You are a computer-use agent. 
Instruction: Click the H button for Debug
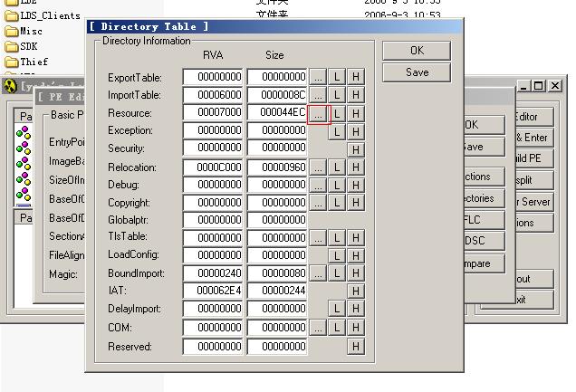[356, 185]
